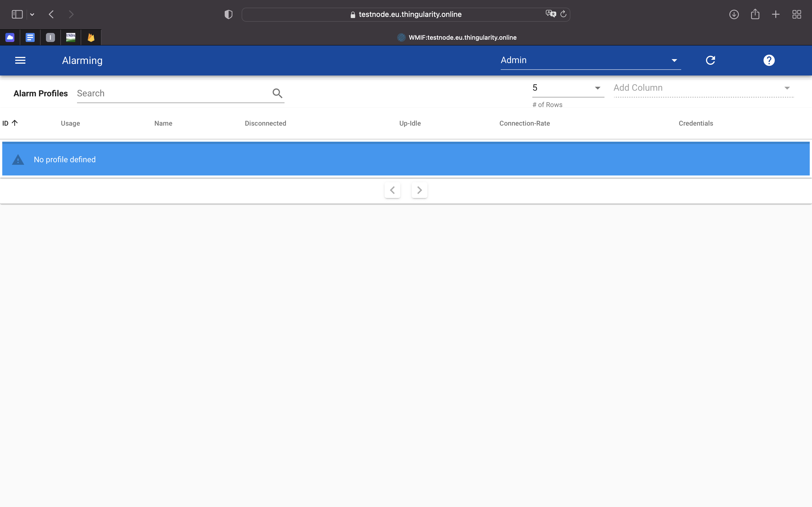Click the Safari downloads icon
This screenshot has height=507, width=812.
[x=734, y=14]
